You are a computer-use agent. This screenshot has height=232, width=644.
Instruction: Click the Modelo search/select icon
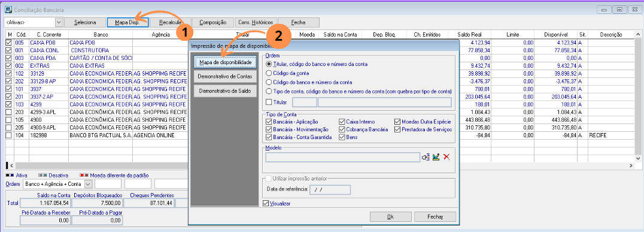point(426,156)
